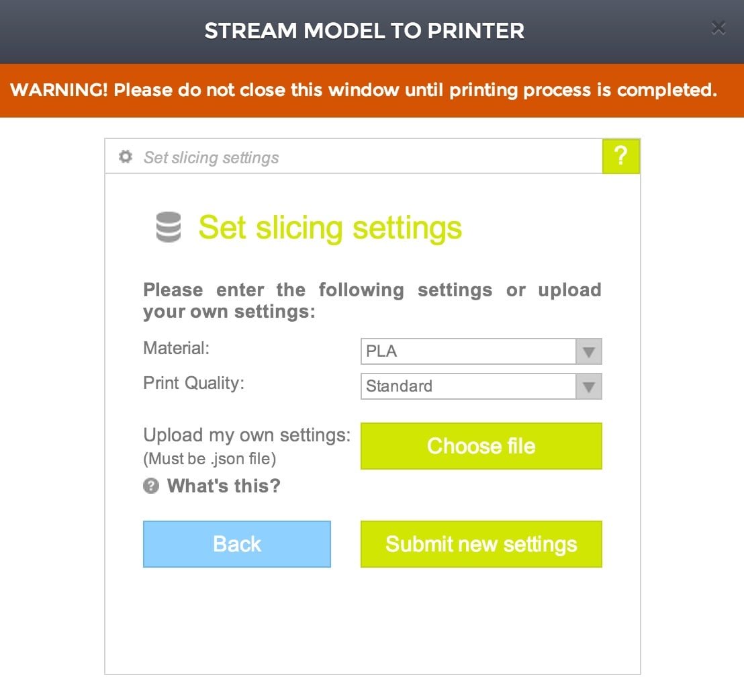Click the Material dropdown arrow
The height and width of the screenshot is (700, 744).
589,351
